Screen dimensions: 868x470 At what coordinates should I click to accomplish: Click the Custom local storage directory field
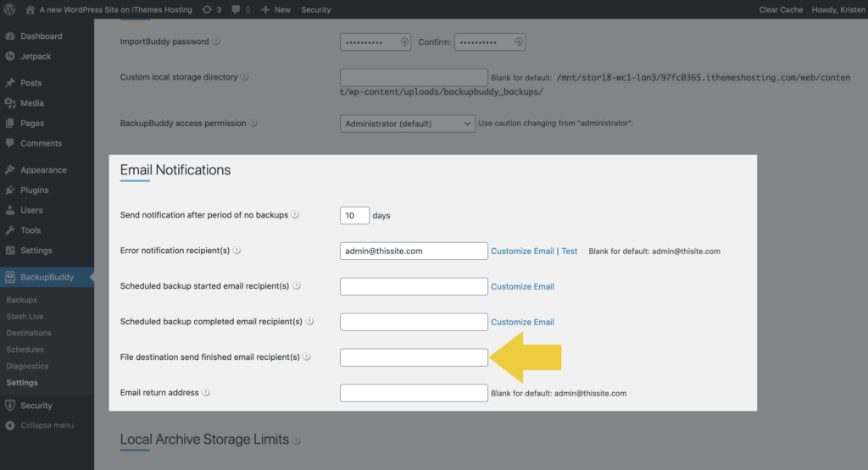point(414,77)
